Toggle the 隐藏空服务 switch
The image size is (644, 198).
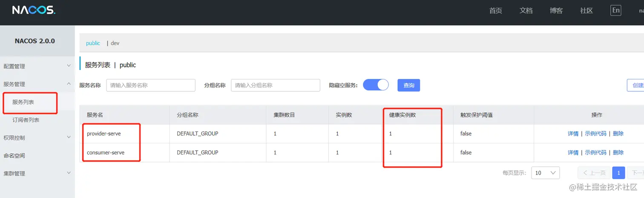376,85
